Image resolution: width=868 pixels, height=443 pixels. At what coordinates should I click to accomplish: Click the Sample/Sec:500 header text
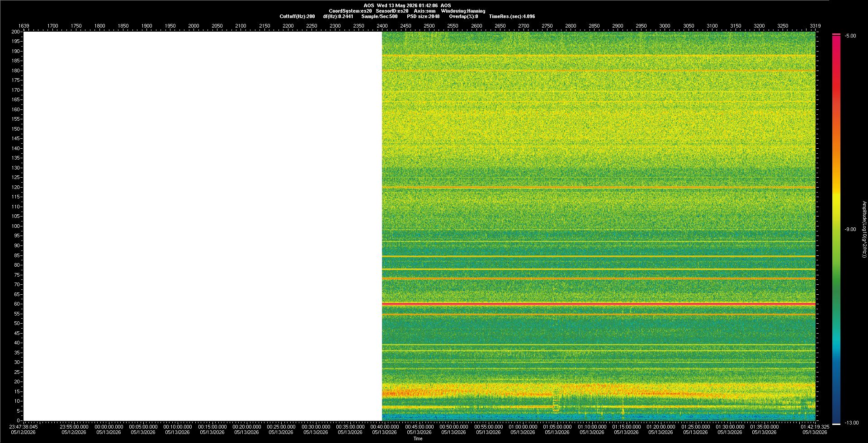(x=379, y=16)
